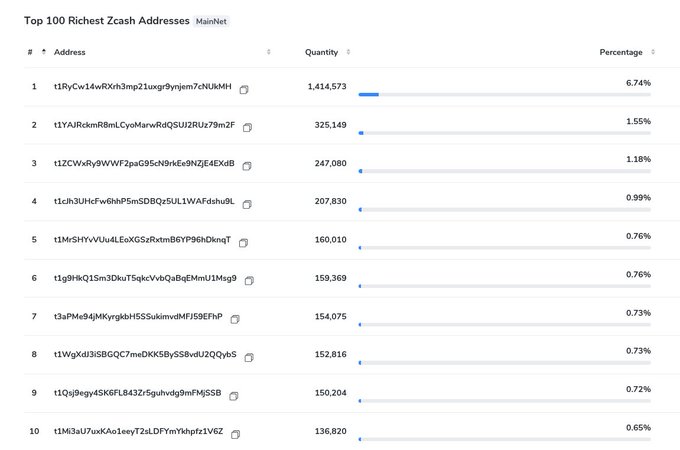
Task: Sort table by Quantity column arrows
Action: pos(348,52)
